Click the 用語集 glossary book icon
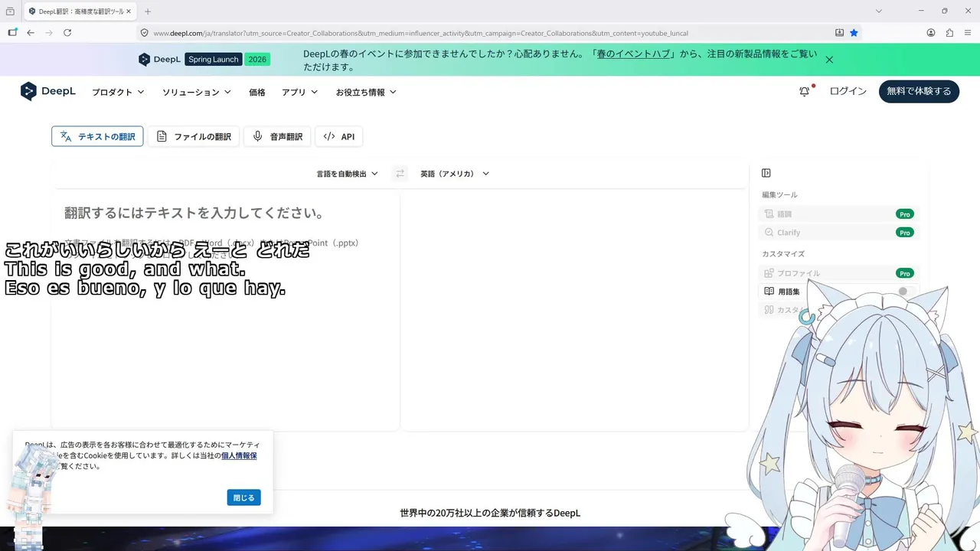980x551 pixels. [769, 292]
